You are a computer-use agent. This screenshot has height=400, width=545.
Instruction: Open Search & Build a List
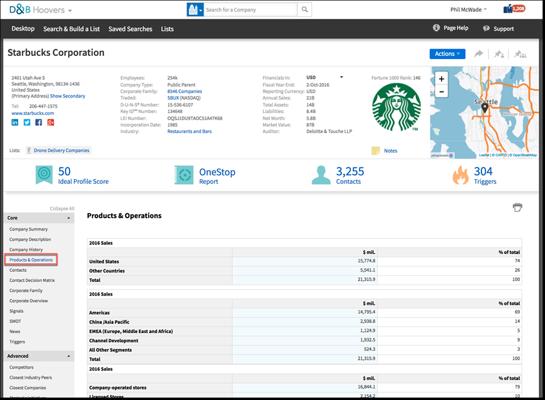pyautogui.click(x=72, y=29)
